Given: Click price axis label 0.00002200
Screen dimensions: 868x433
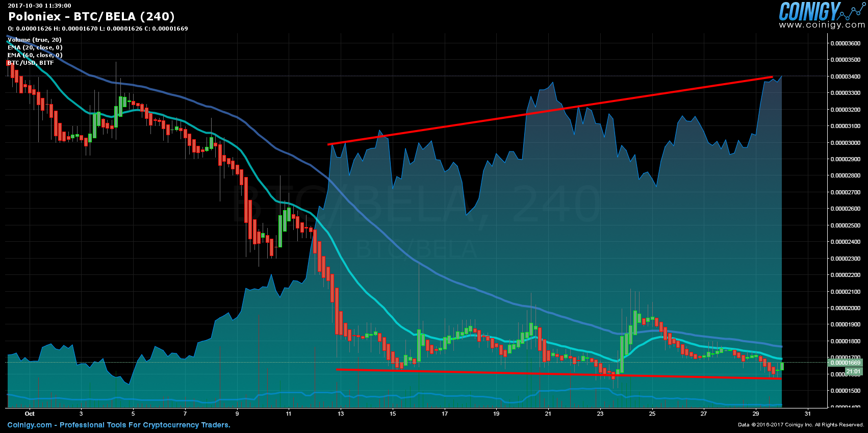Looking at the screenshot, I should pyautogui.click(x=846, y=275).
